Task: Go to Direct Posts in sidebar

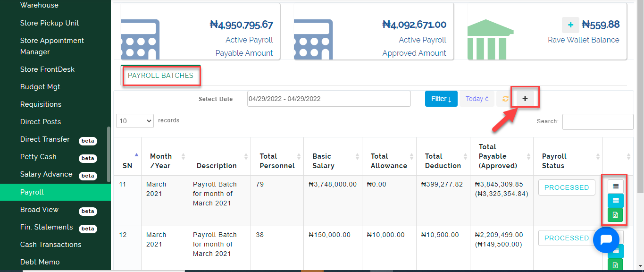Action: 41,122
